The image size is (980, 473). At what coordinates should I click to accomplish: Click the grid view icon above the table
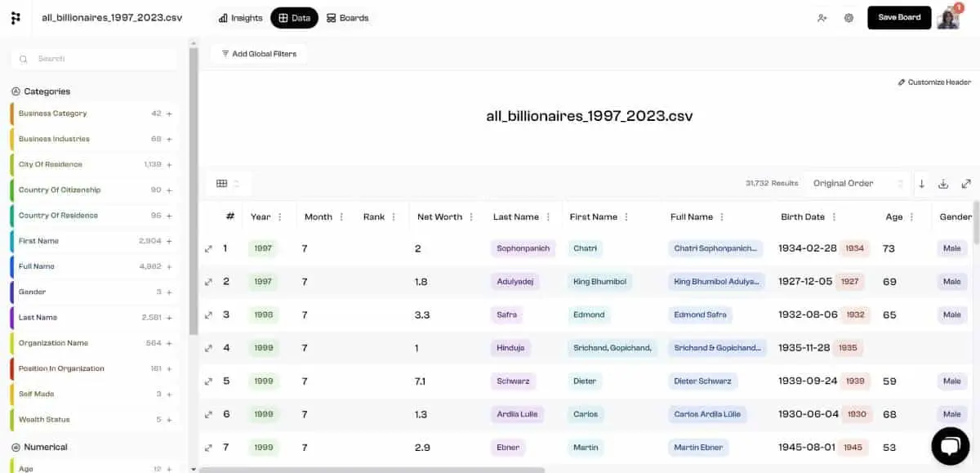pos(220,183)
